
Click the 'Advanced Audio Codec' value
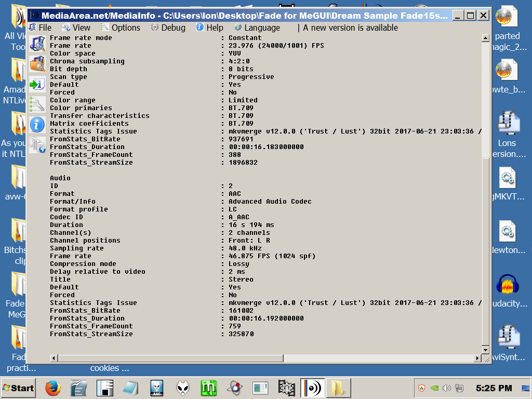pyautogui.click(x=270, y=202)
